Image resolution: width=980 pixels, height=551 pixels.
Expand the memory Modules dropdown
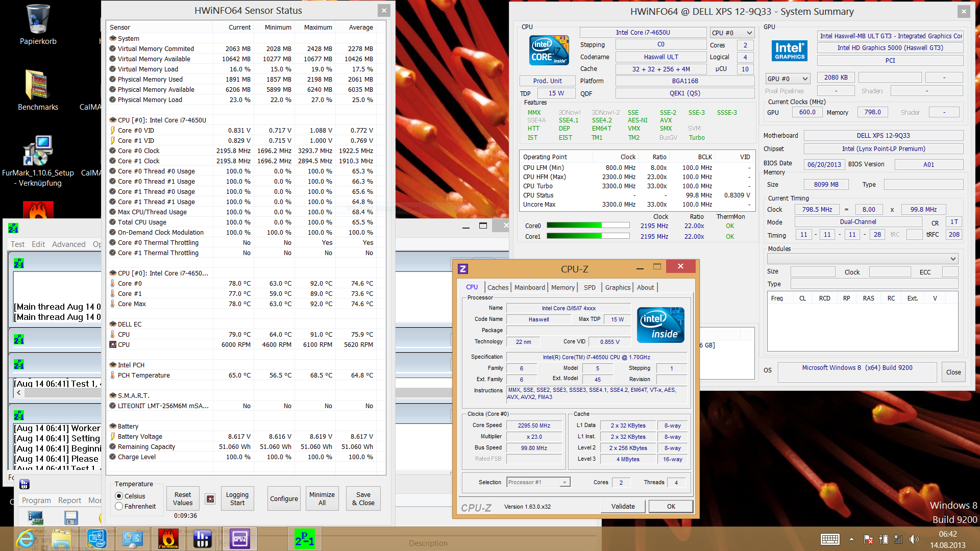(x=863, y=259)
